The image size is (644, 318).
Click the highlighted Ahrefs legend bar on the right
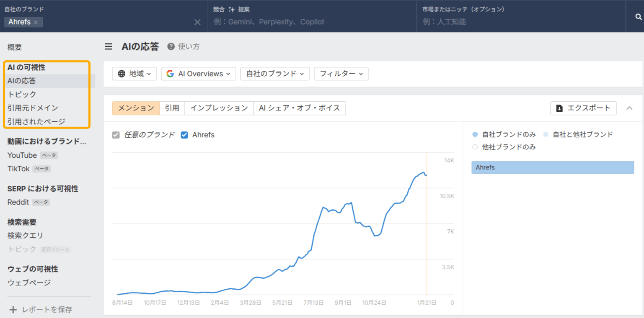point(553,167)
